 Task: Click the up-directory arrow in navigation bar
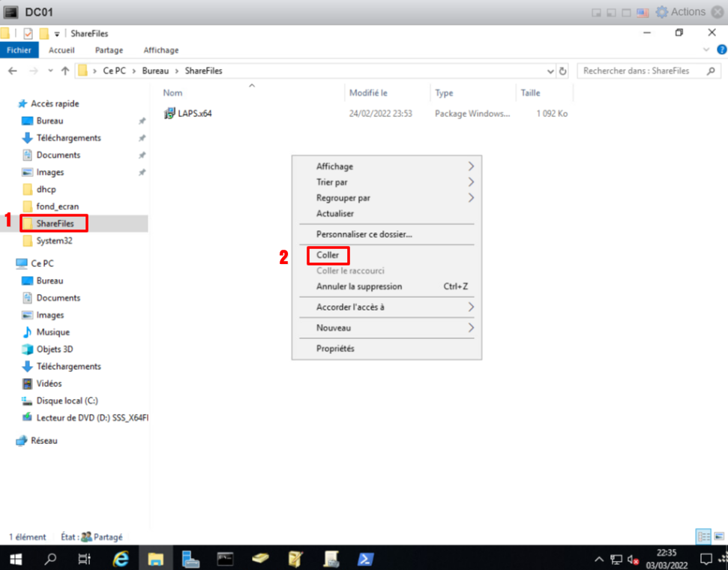point(65,70)
